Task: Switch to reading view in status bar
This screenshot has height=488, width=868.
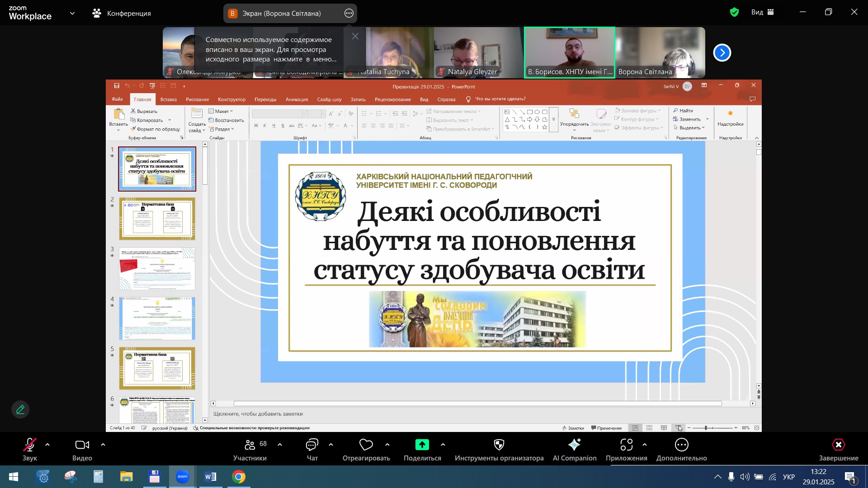Action: [664, 428]
